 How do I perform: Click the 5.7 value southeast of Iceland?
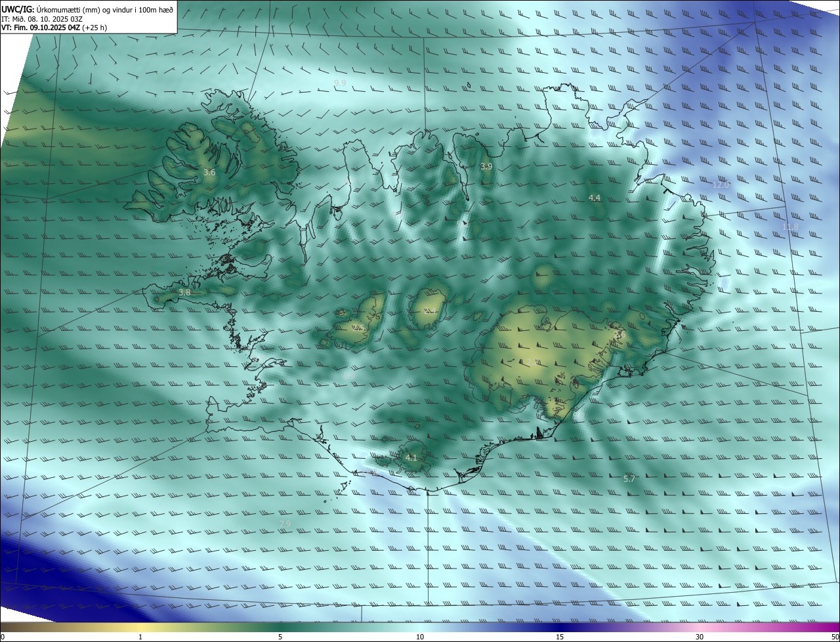coord(629,479)
